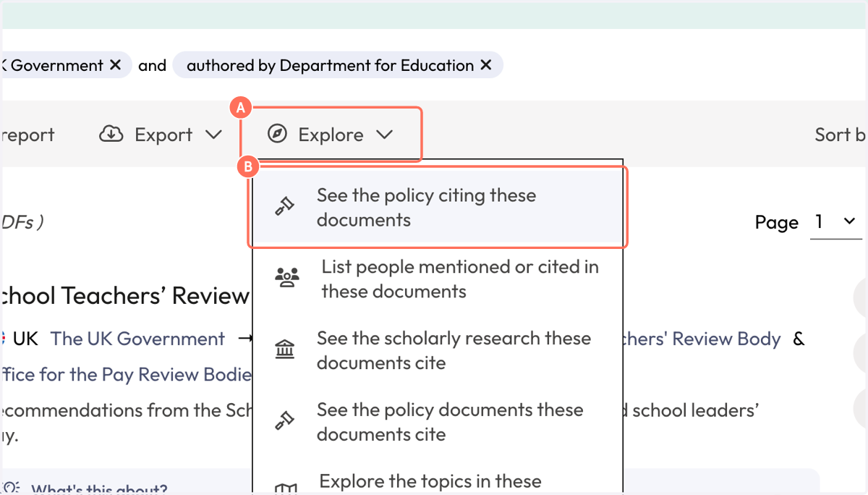Open 'The UK Government' source link
Image resolution: width=868 pixels, height=495 pixels.
[137, 339]
